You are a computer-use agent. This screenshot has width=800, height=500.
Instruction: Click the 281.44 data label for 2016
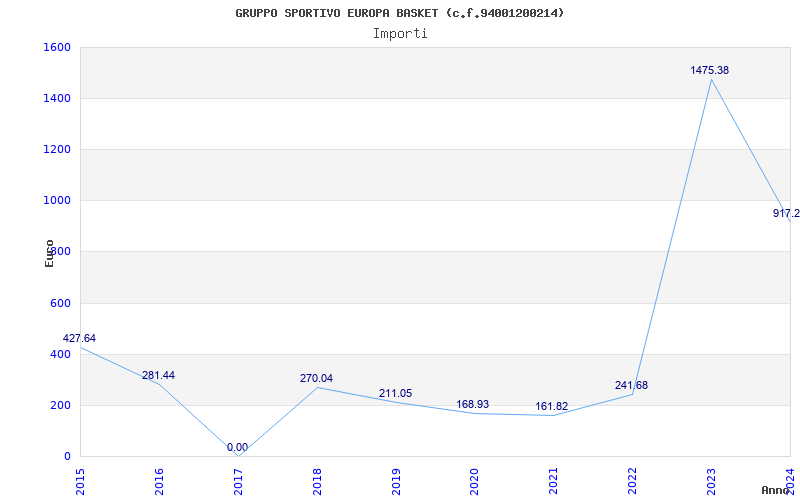[x=158, y=376]
